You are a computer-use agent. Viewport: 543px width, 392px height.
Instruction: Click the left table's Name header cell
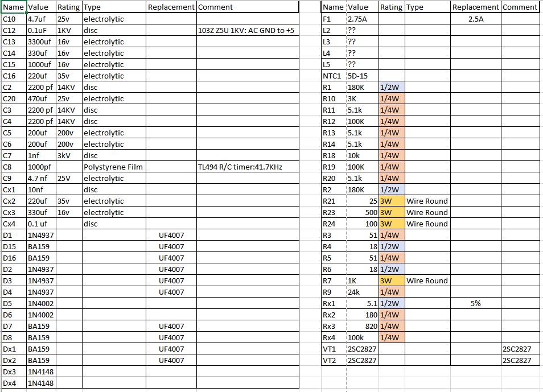[x=14, y=7]
